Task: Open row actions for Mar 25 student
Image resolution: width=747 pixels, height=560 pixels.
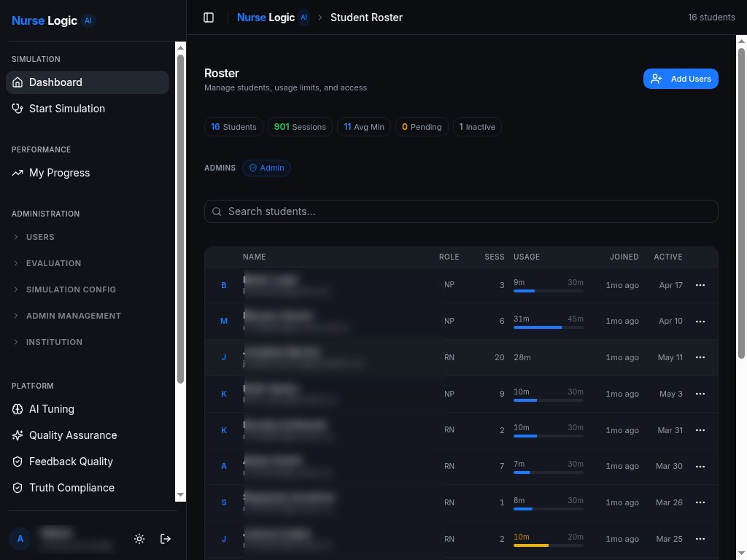Action: tap(700, 539)
